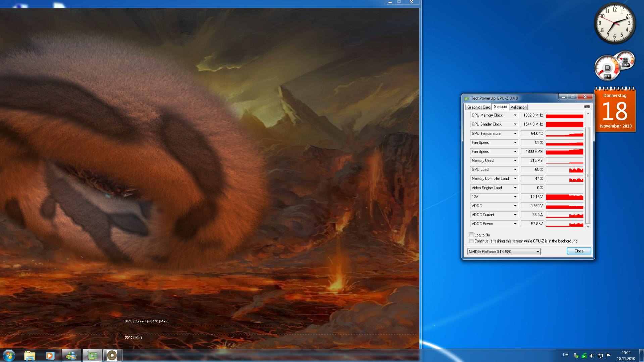Open Windows Explorer from the taskbar
This screenshot has height=362, width=644.
30,355
